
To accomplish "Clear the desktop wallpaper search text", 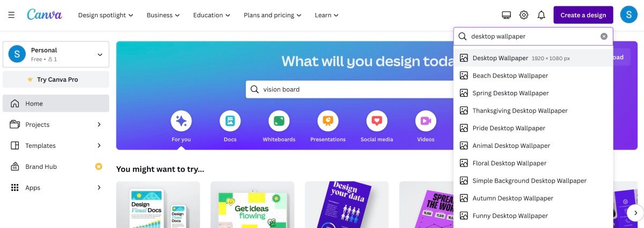I will (x=604, y=37).
